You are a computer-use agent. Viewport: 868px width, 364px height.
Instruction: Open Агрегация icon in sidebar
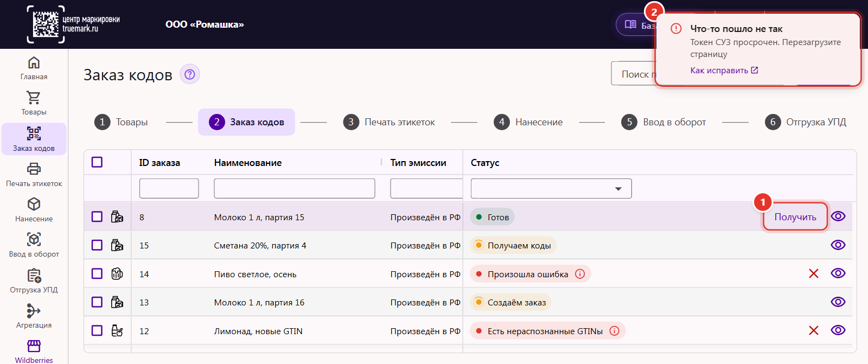pos(34,311)
